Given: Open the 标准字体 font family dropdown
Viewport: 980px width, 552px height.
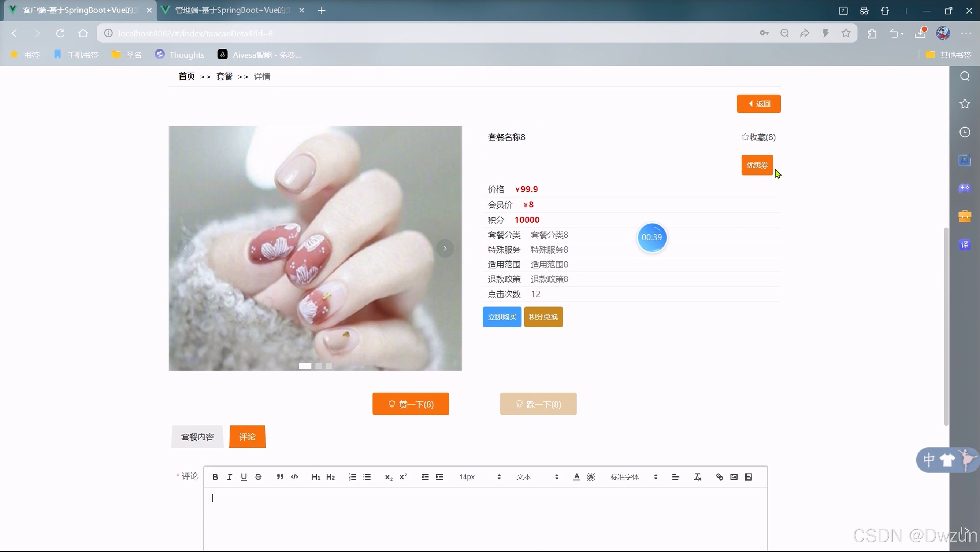Looking at the screenshot, I should [634, 477].
